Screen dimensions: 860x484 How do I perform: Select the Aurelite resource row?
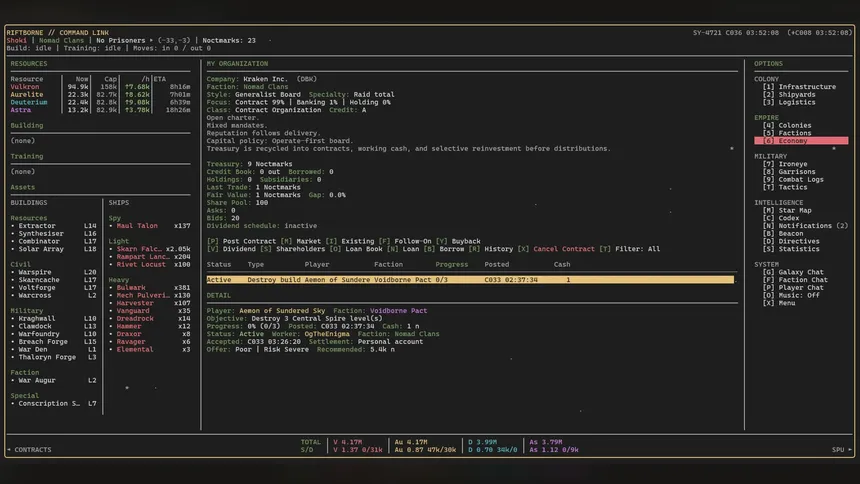click(x=100, y=94)
